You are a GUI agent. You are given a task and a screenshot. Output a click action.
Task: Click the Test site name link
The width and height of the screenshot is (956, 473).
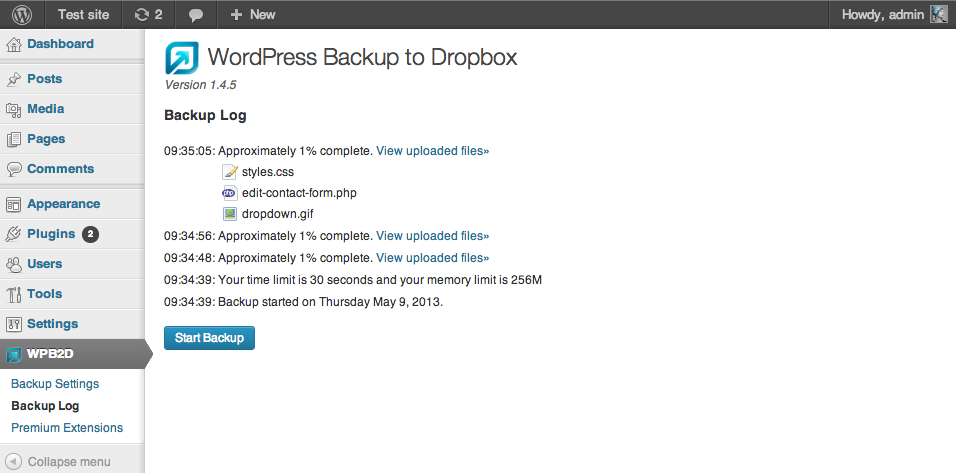pyautogui.click(x=84, y=14)
